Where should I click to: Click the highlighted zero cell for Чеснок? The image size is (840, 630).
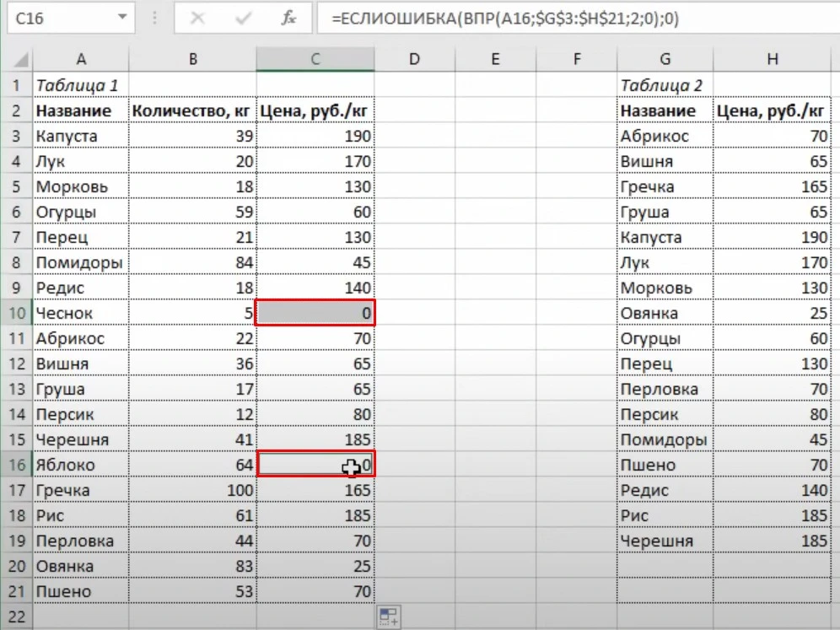pos(315,314)
